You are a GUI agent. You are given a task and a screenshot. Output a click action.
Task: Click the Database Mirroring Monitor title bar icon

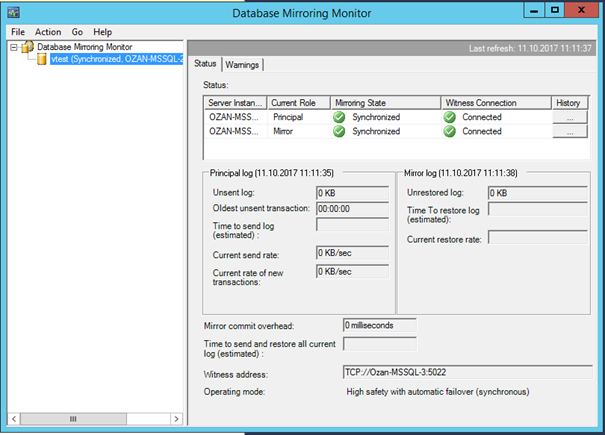13,13
